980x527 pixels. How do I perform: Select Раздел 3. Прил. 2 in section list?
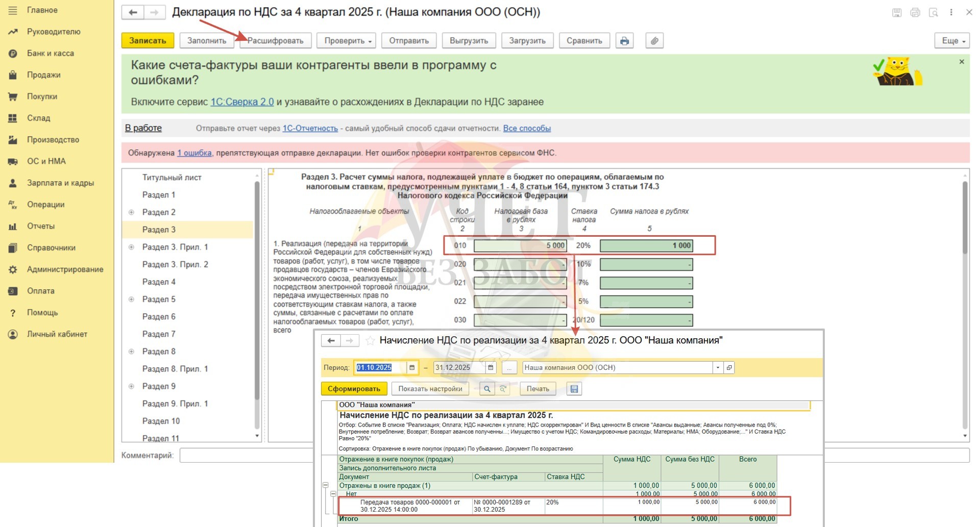[x=175, y=264]
